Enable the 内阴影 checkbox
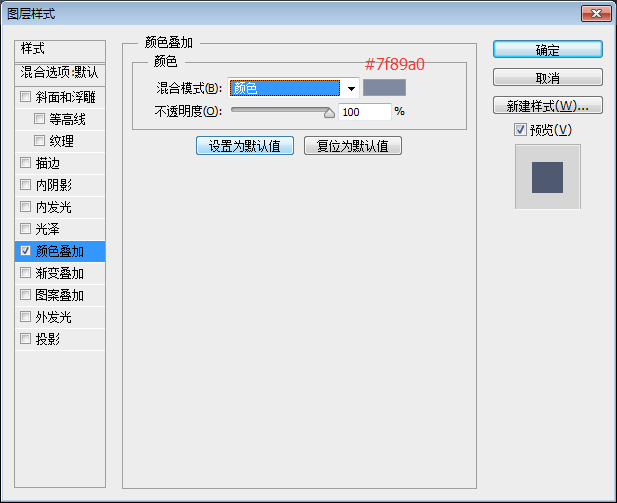The image size is (617, 503). coord(26,185)
